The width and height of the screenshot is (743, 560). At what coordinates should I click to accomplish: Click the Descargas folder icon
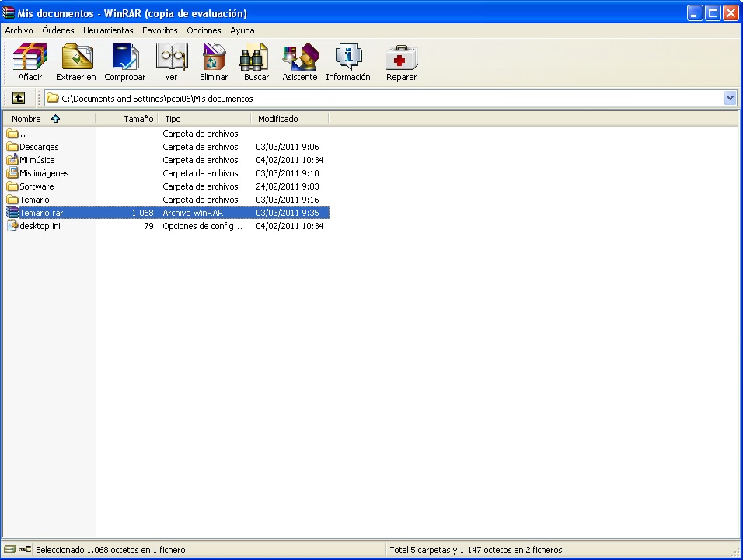click(x=12, y=147)
